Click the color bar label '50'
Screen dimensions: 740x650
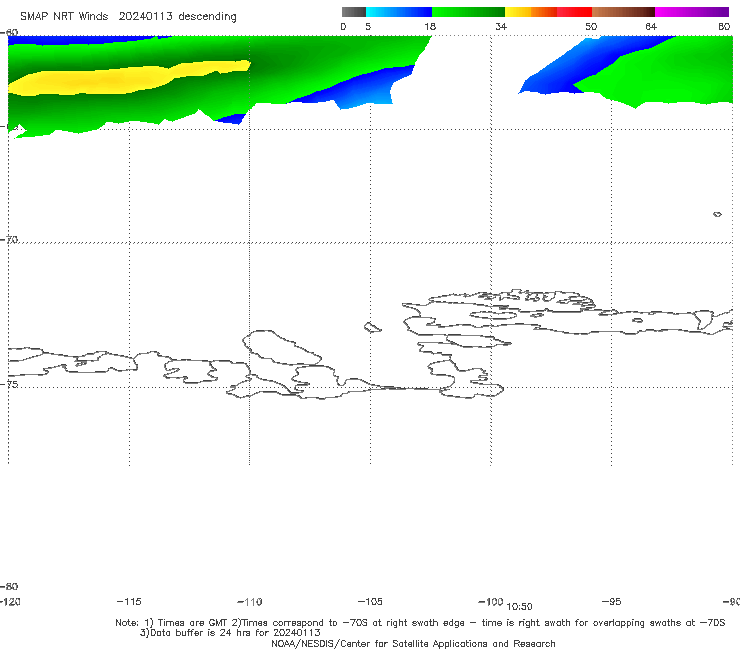point(591,26)
